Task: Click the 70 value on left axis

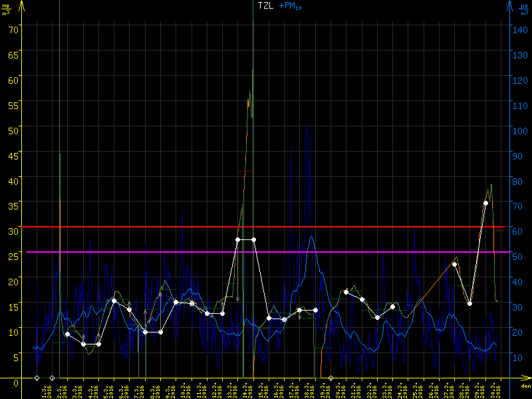Action: click(x=13, y=29)
